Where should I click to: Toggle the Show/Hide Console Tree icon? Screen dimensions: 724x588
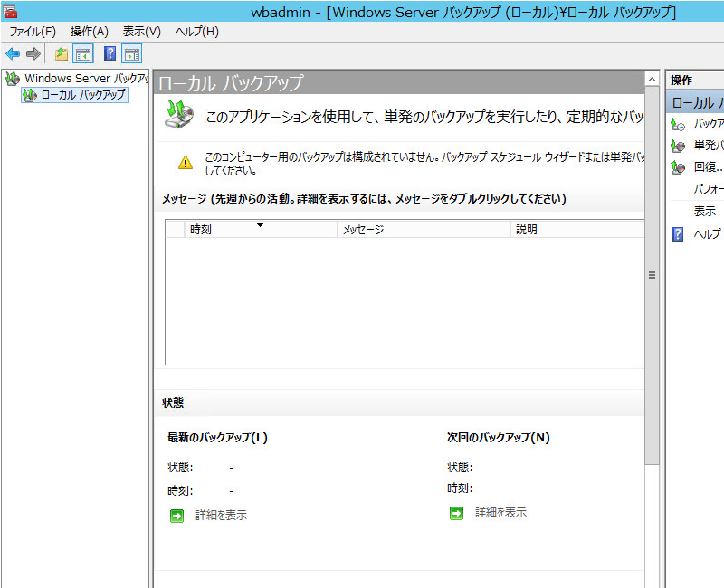pyautogui.click(x=83, y=54)
